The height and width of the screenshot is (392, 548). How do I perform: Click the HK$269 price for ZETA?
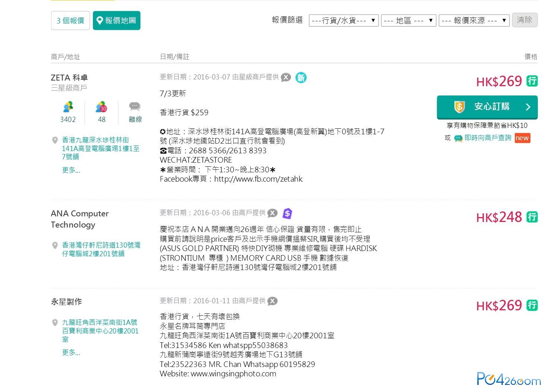pyautogui.click(x=499, y=81)
